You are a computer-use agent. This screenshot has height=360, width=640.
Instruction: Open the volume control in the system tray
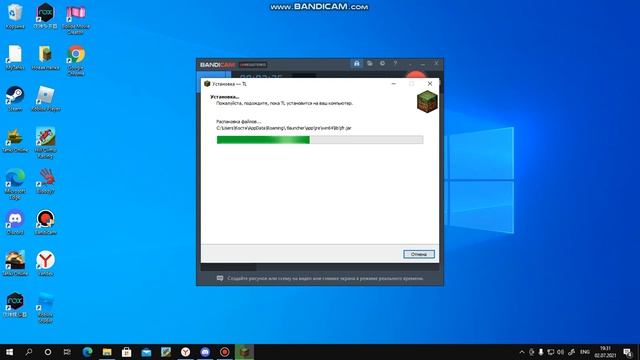click(561, 352)
